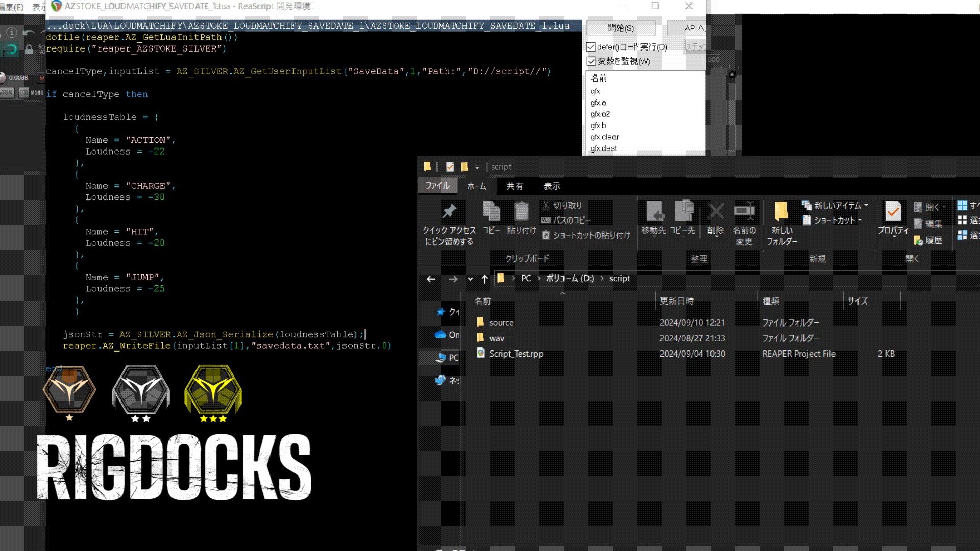This screenshot has width=980, height=551.
Task: Open the recent locations dropdown arrow
Action: tap(470, 279)
